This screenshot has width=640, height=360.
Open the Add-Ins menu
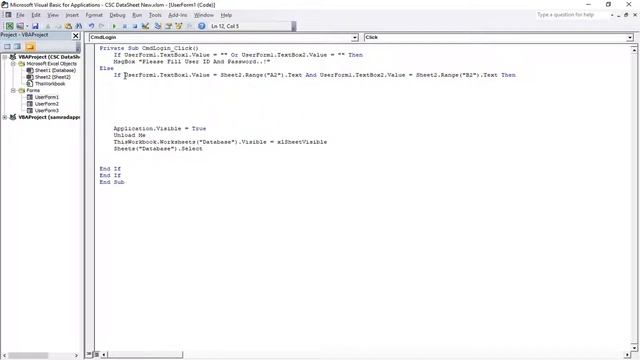pyautogui.click(x=178, y=15)
